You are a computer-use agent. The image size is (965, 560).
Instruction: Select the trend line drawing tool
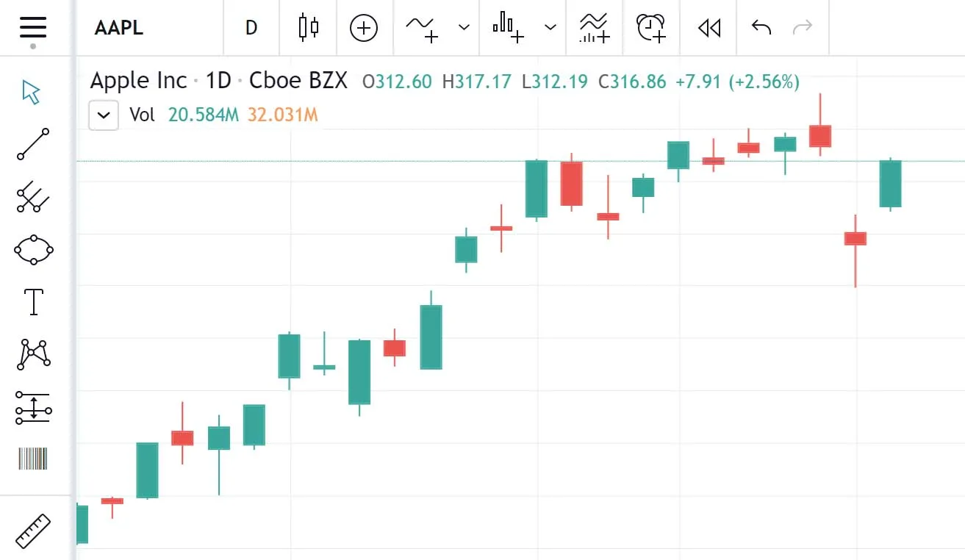pyautogui.click(x=33, y=144)
